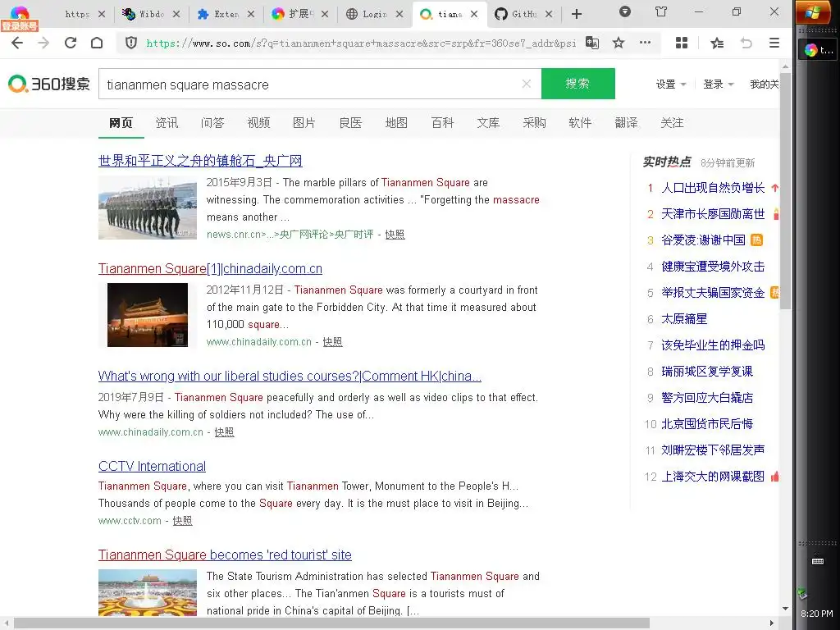Reload the current page
This screenshot has height=630, width=840.
click(x=71, y=43)
